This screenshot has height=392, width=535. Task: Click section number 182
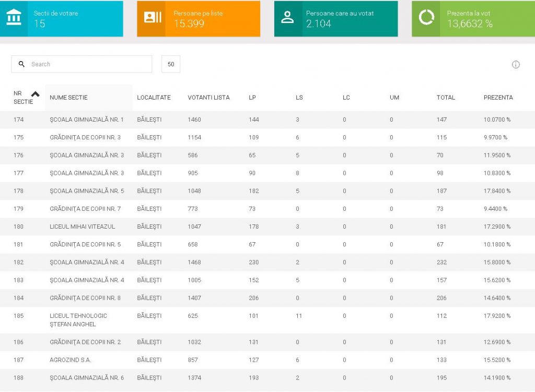point(19,262)
